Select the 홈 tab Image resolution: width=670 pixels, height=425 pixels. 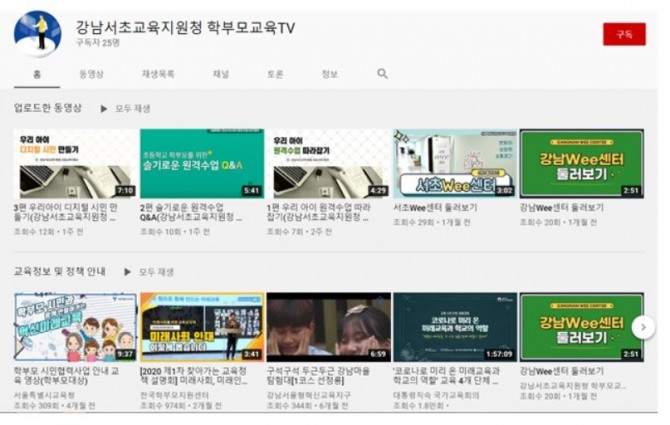37,74
